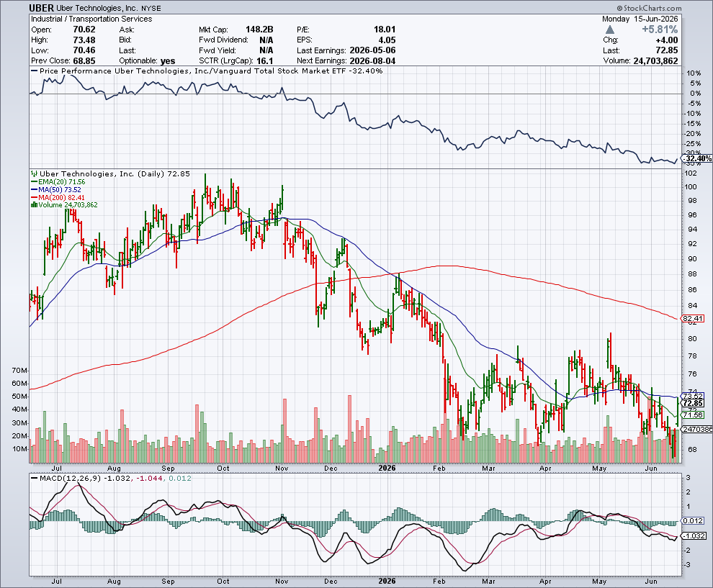Click the 100 price axis label
713x588 pixels.
(x=691, y=186)
